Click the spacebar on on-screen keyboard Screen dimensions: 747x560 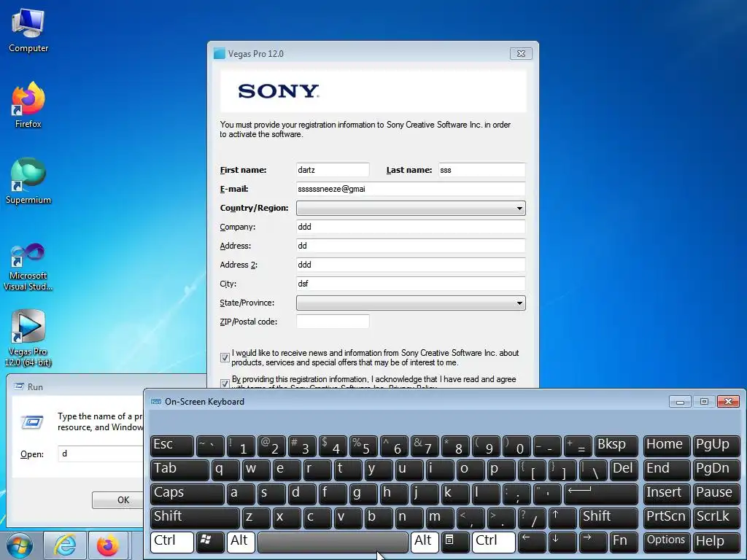click(x=333, y=542)
